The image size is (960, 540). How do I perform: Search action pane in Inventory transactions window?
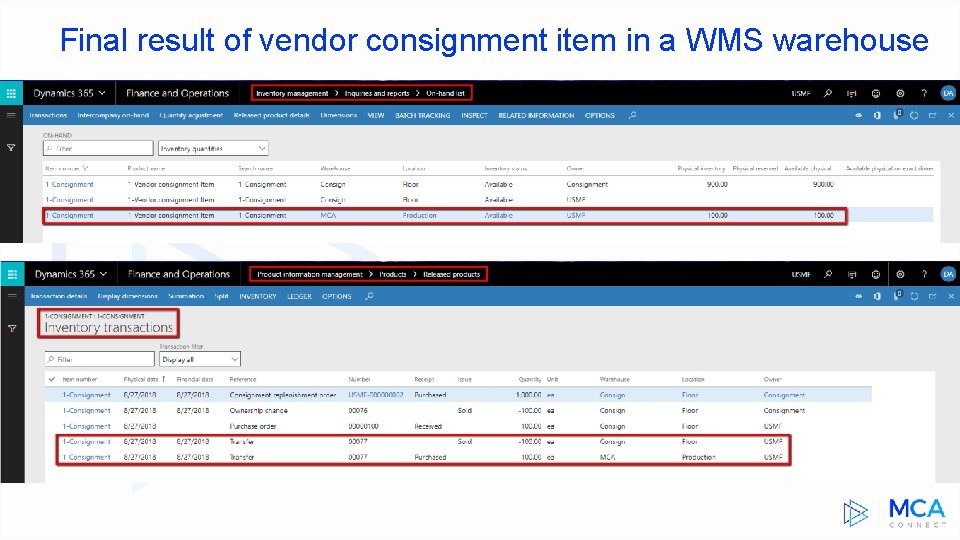click(x=369, y=296)
